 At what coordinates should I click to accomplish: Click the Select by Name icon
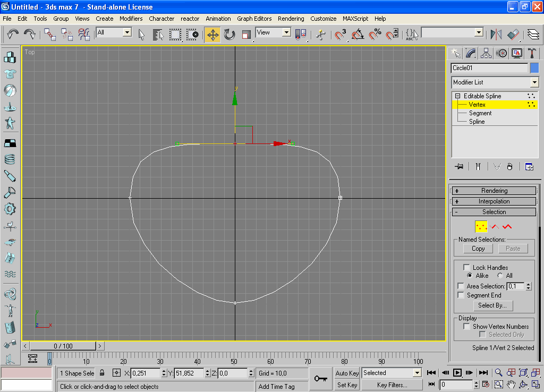click(158, 35)
